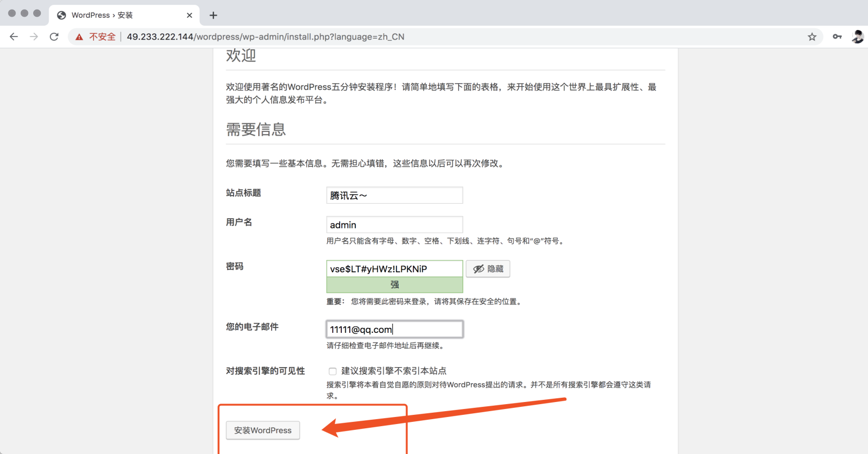
Task: Click the 隐藏 password toggle button
Action: pos(488,269)
